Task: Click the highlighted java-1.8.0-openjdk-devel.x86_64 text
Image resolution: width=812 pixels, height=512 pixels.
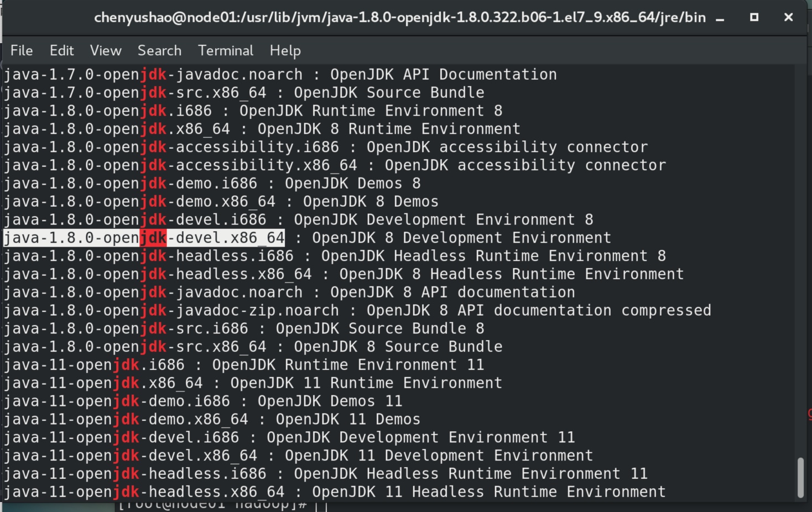Action: (x=144, y=238)
